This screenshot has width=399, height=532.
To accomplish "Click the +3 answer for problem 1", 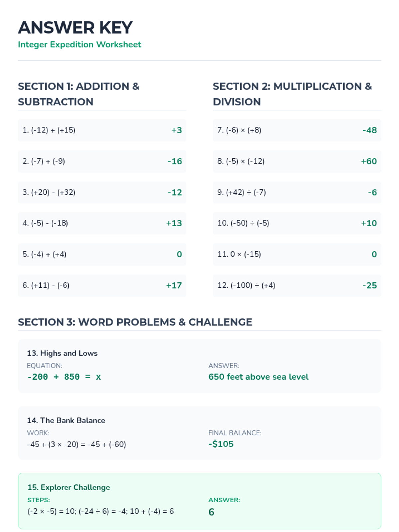I will [x=176, y=130].
